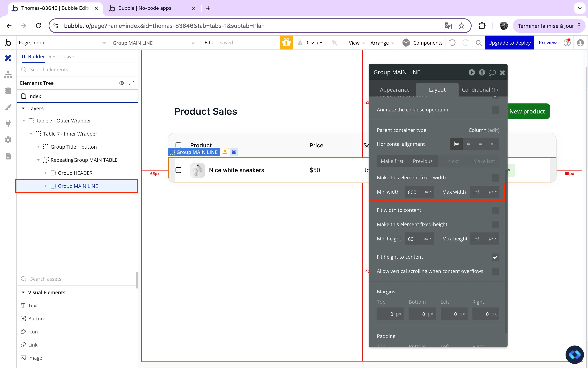Open the View menu
The height and width of the screenshot is (368, 588).
[x=356, y=43]
